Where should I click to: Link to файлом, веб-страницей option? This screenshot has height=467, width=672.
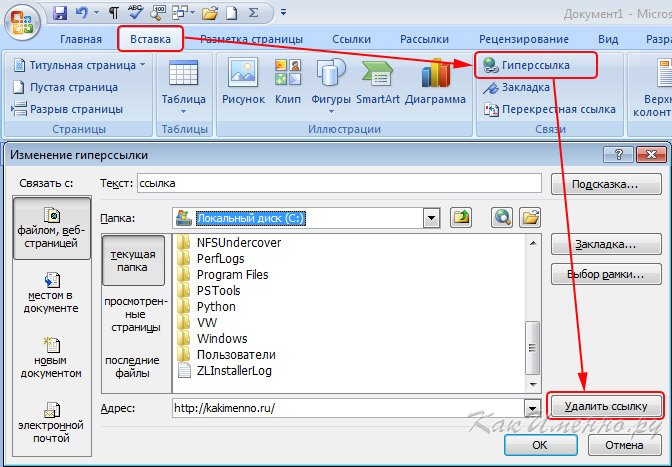[x=51, y=228]
